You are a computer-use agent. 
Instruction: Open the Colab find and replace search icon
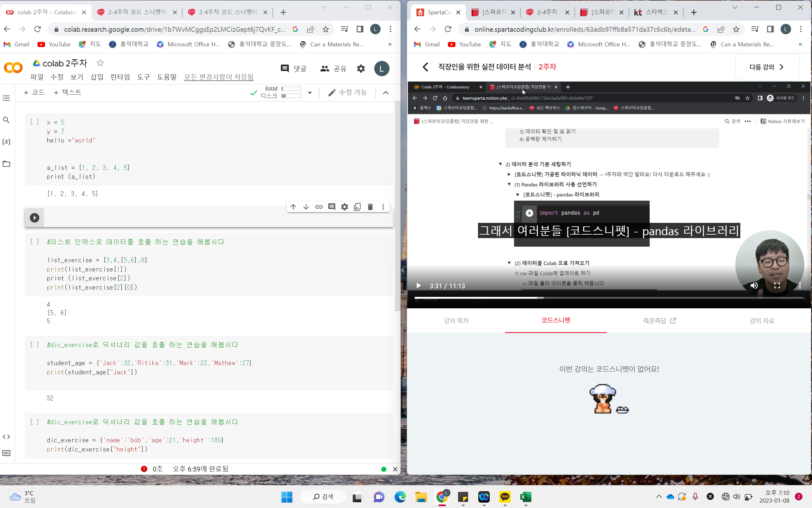[6, 120]
